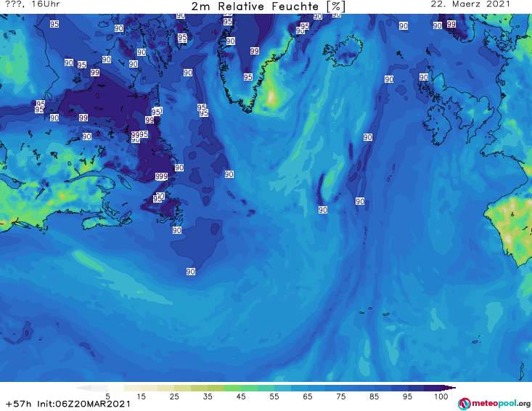Click the '85' label on the color scale
532x411 pixels.
(x=375, y=396)
